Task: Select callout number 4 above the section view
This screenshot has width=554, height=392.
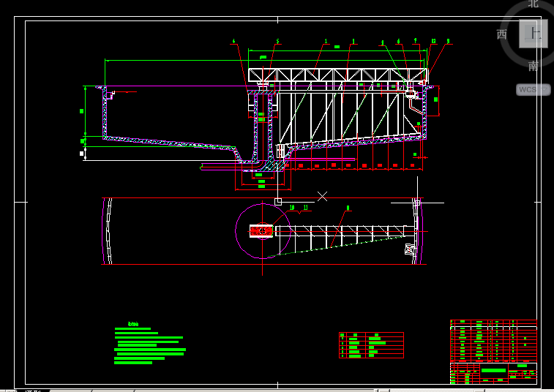Action: pos(233,41)
